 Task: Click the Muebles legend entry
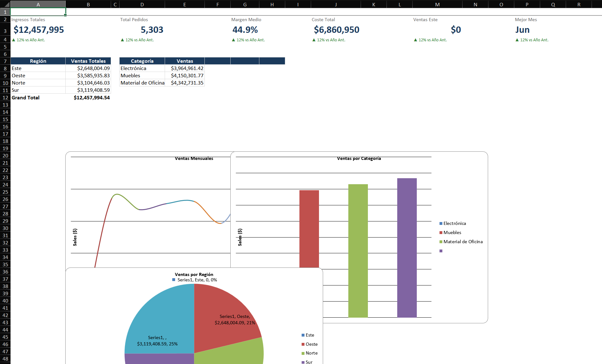pos(450,232)
